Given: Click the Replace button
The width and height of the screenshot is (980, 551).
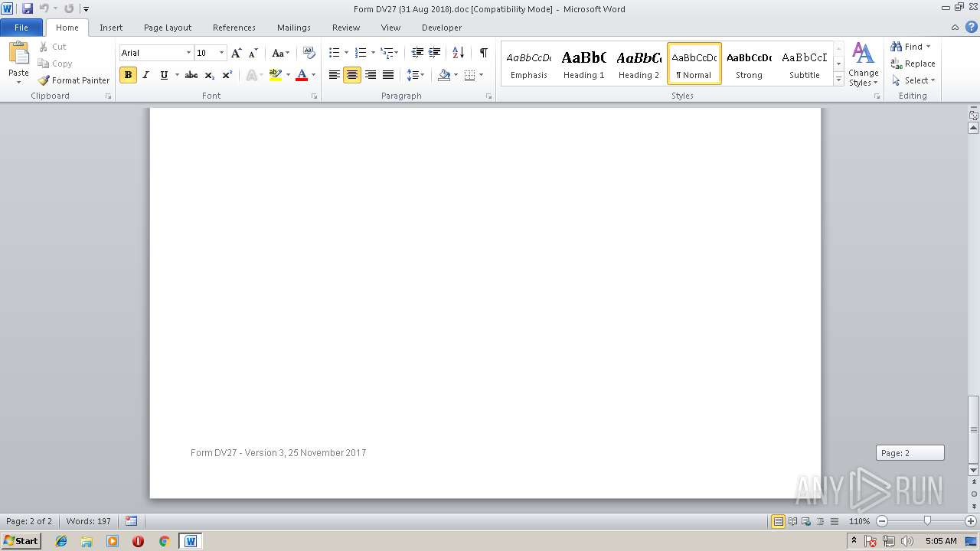Looking at the screenshot, I should click(x=913, y=64).
